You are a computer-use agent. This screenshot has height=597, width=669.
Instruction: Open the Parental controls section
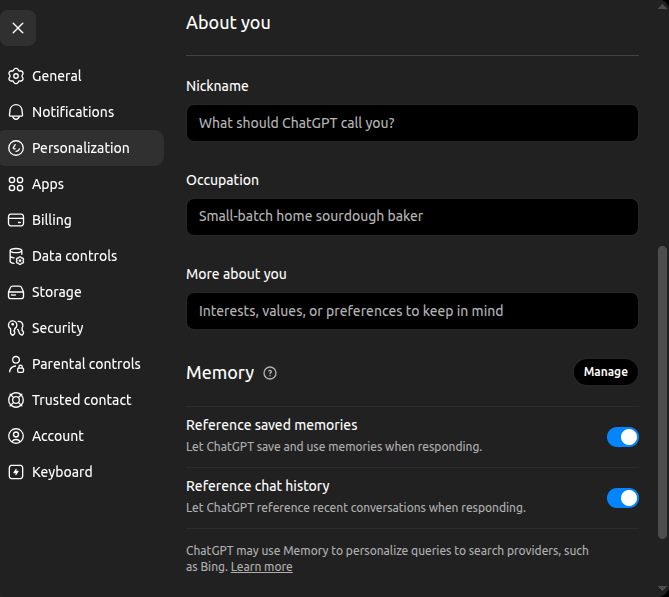tap(82, 364)
